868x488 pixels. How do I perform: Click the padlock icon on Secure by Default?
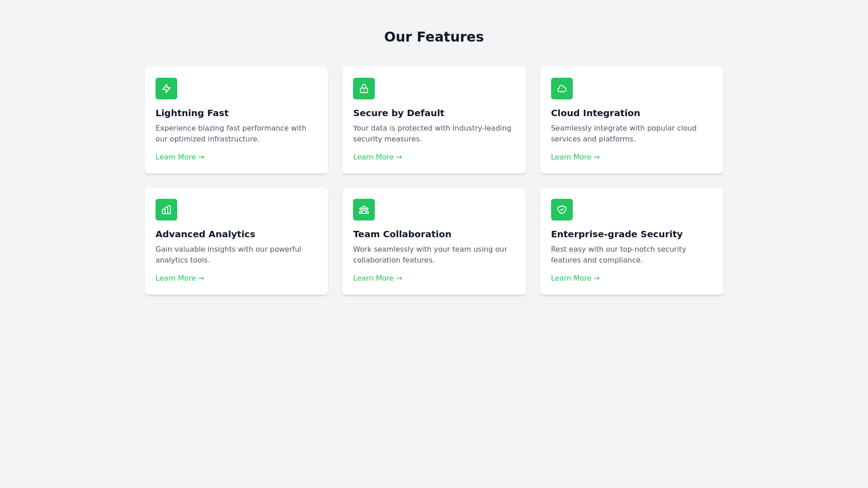[364, 89]
